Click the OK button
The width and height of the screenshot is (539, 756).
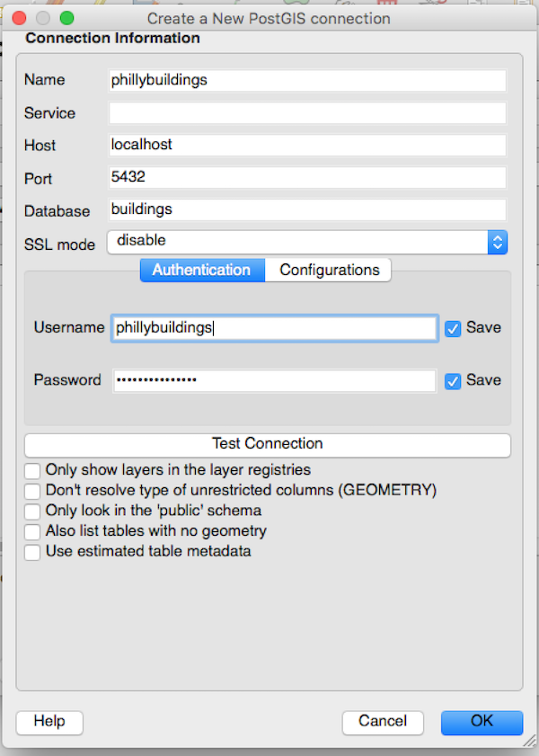(x=482, y=722)
